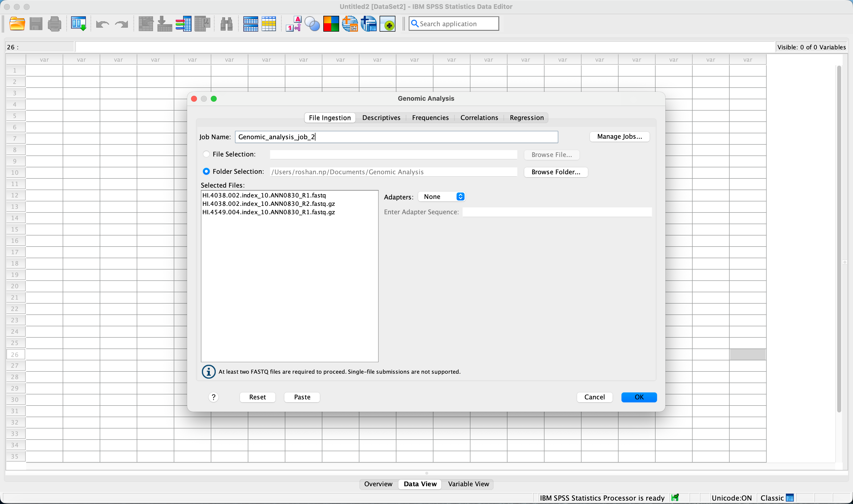
Task: Click the Print icon in toolbar
Action: pyautogui.click(x=54, y=24)
